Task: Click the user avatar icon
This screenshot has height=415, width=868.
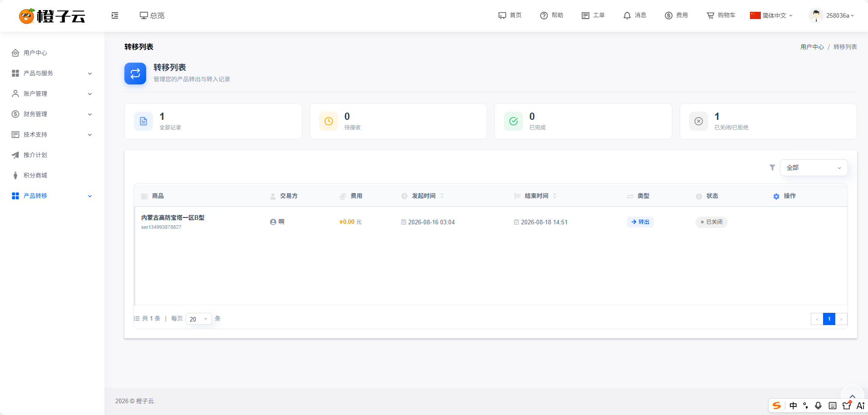Action: point(816,15)
